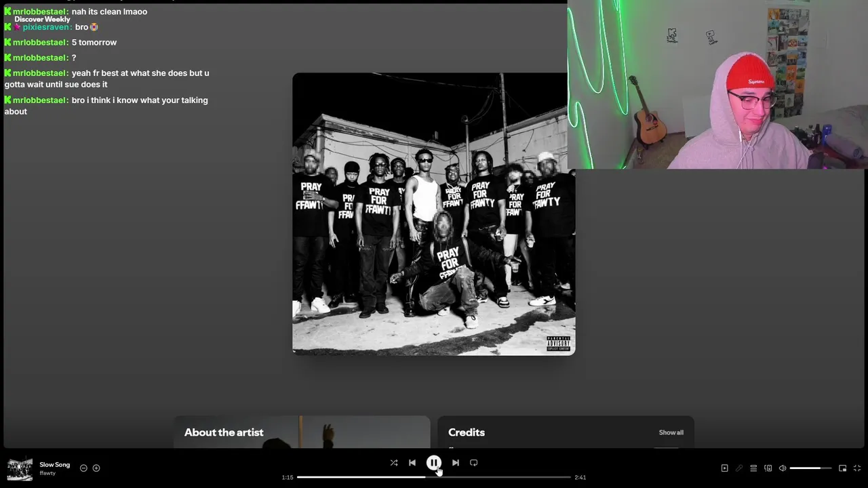Pause the song Slow Song

[x=434, y=463]
